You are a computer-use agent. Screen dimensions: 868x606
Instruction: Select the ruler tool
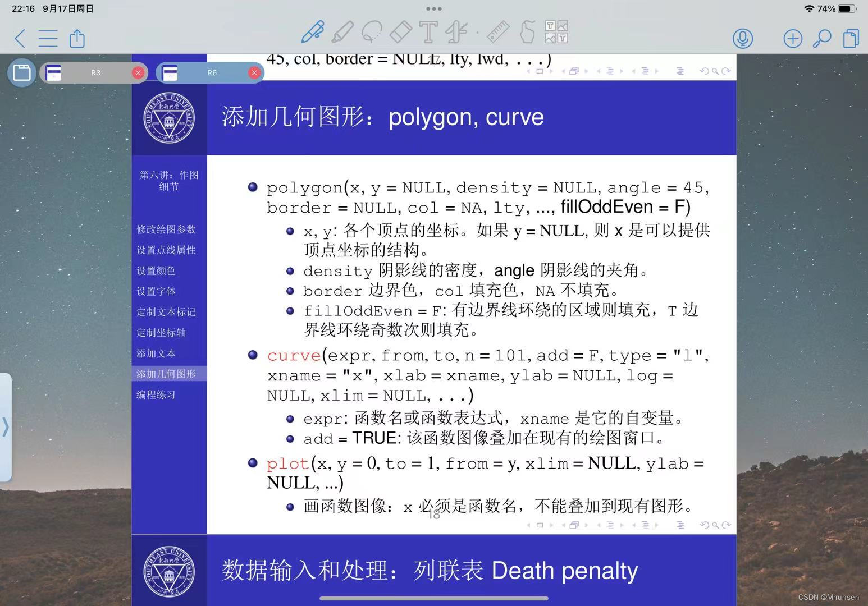pyautogui.click(x=498, y=31)
